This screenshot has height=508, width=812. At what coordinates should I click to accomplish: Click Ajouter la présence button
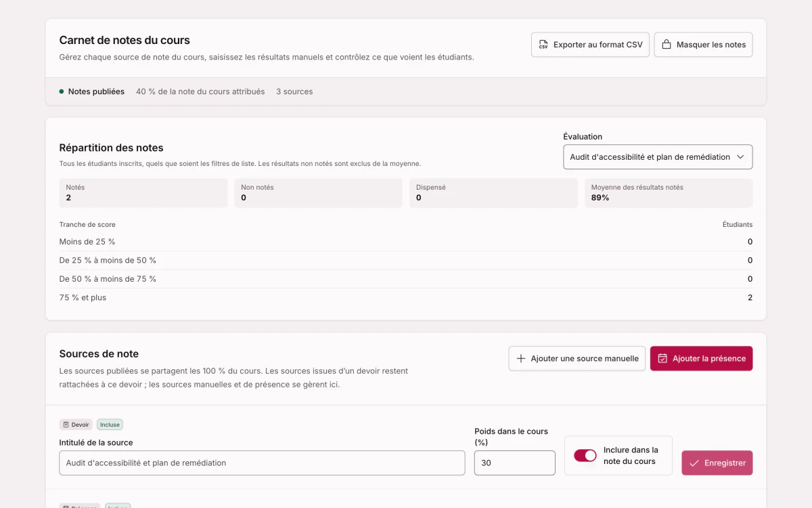coord(701,358)
